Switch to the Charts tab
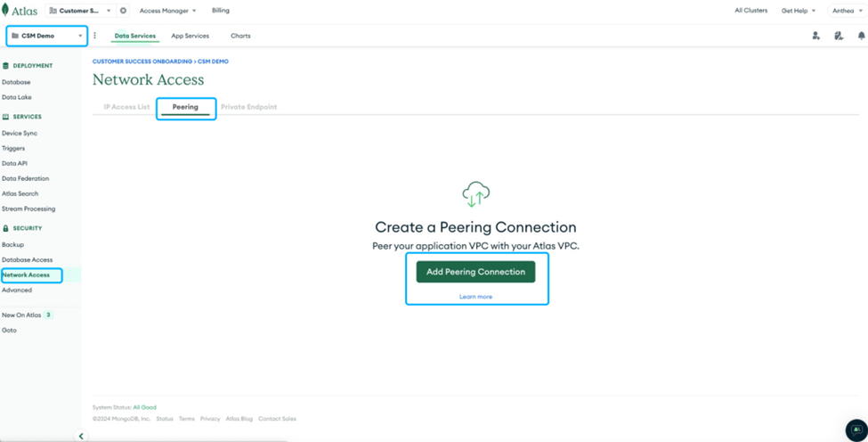This screenshot has width=868, height=442. click(x=240, y=36)
